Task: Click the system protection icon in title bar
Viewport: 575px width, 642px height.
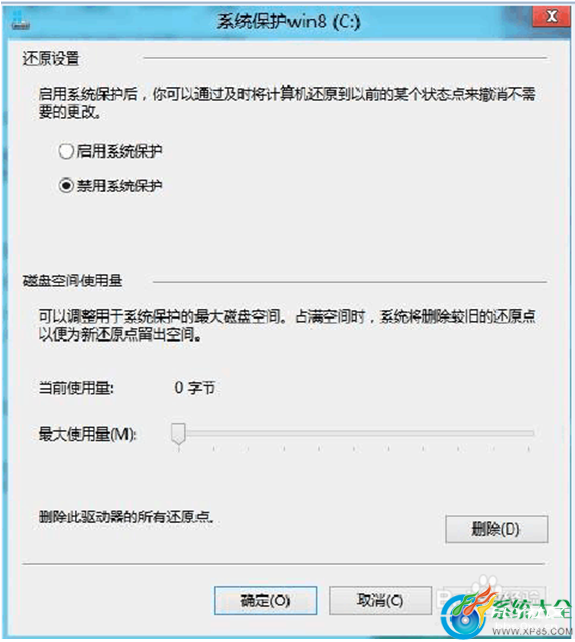Action: click(20, 21)
